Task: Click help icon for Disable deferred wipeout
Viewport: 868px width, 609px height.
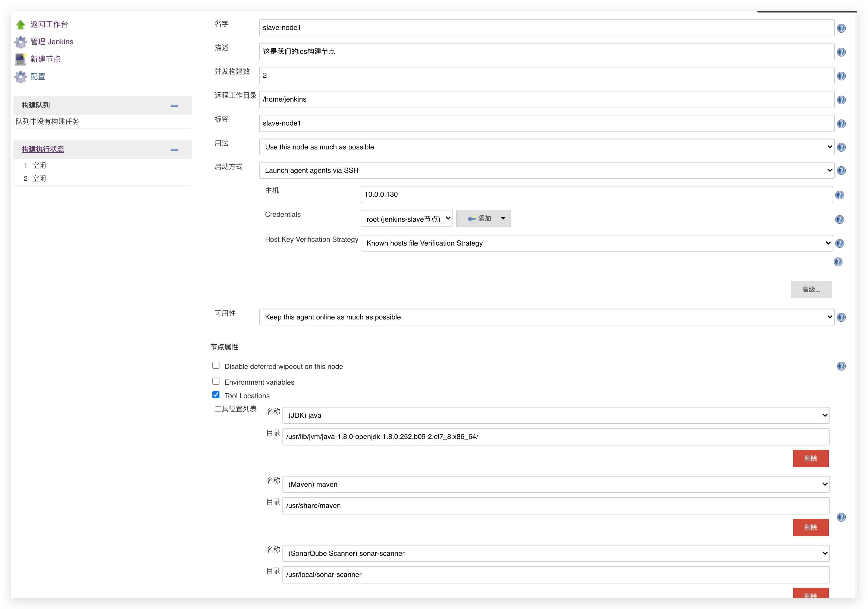Action: coord(841,366)
